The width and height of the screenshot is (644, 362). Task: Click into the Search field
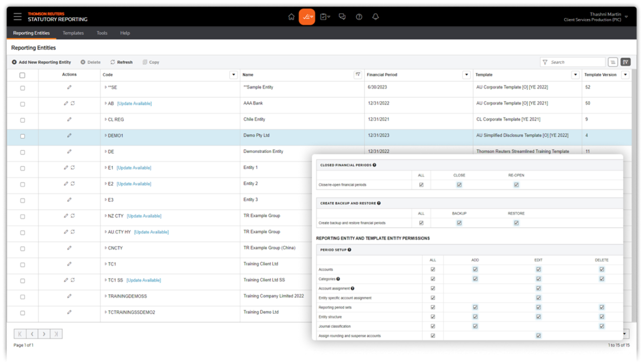point(576,62)
